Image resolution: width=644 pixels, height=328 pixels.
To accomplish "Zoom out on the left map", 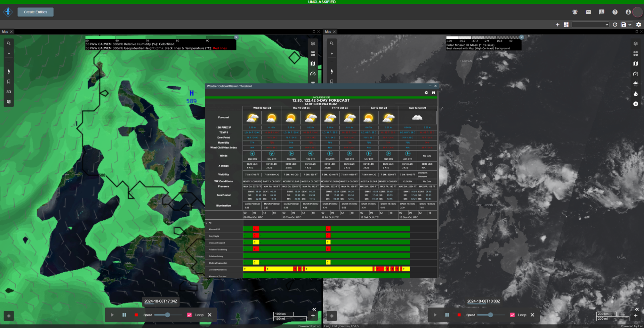I will pyautogui.click(x=9, y=62).
